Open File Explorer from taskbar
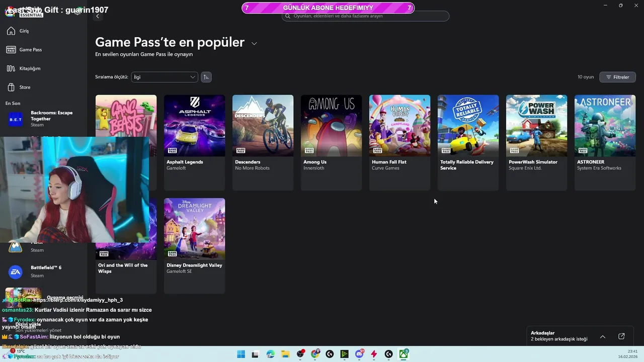 tap(285, 354)
